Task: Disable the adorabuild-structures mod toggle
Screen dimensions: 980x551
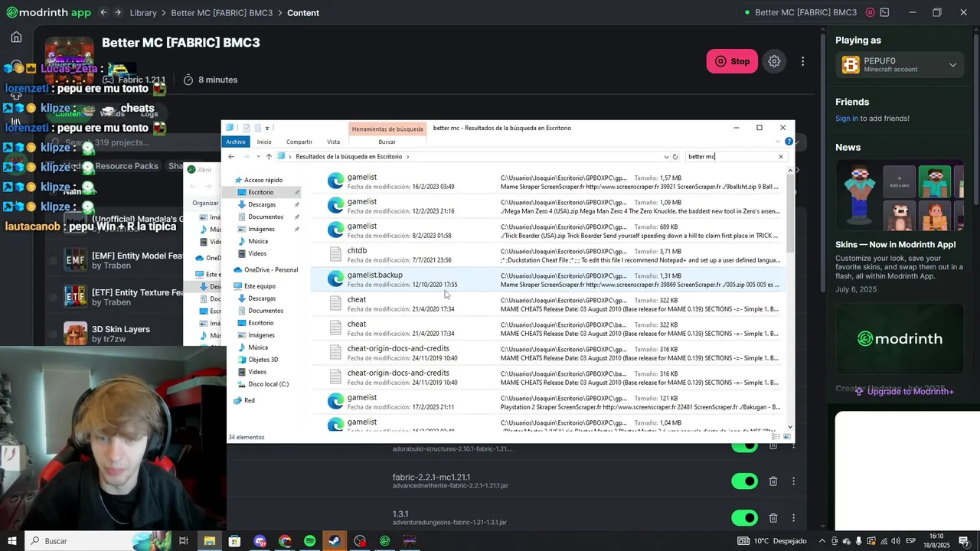Action: pyautogui.click(x=744, y=447)
